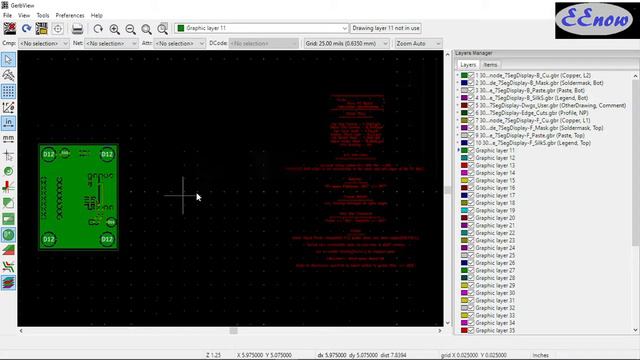Click the canvas vertical scroll up arrow
The image size is (640, 360).
click(x=448, y=54)
